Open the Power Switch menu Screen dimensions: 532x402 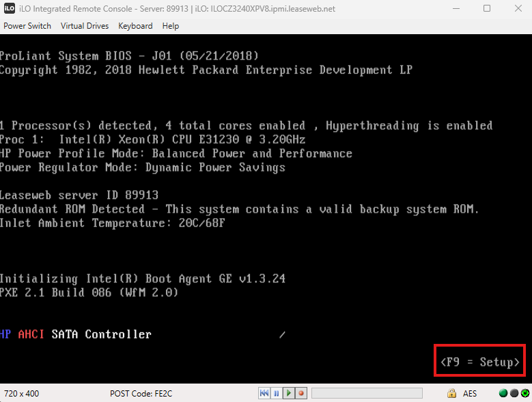tap(27, 26)
